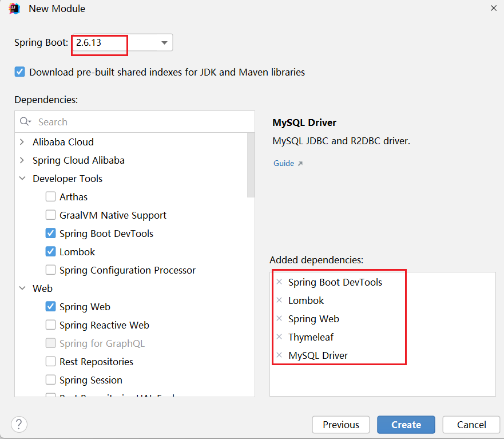Check the disabled Spring for GraphQL checkbox
The image size is (504, 439).
point(50,343)
